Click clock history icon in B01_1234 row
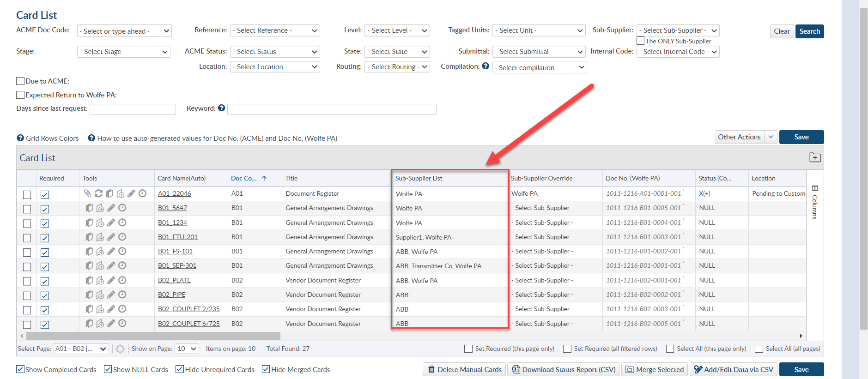 [x=122, y=223]
